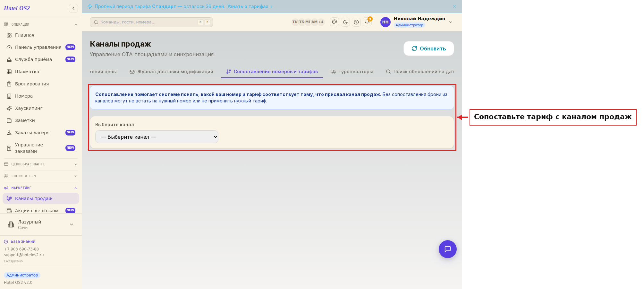The height and width of the screenshot is (289, 644).
Task: Switch to Журнал доставки модификаций tab
Action: click(x=171, y=72)
